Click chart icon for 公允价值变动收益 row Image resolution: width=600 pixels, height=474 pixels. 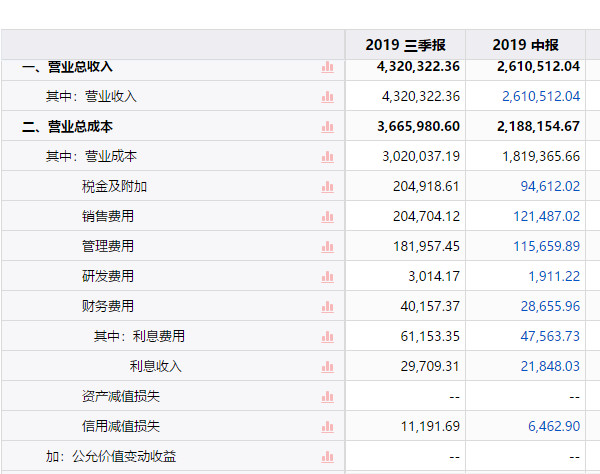(x=328, y=457)
